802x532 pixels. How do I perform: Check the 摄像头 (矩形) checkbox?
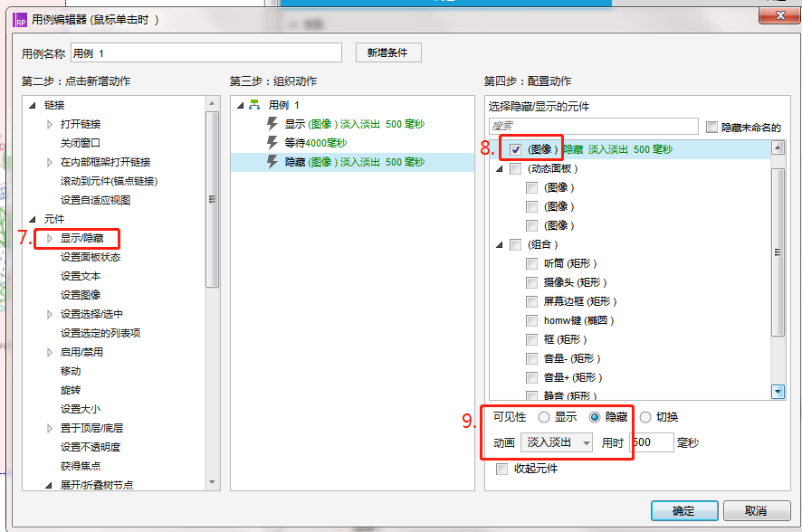532,282
